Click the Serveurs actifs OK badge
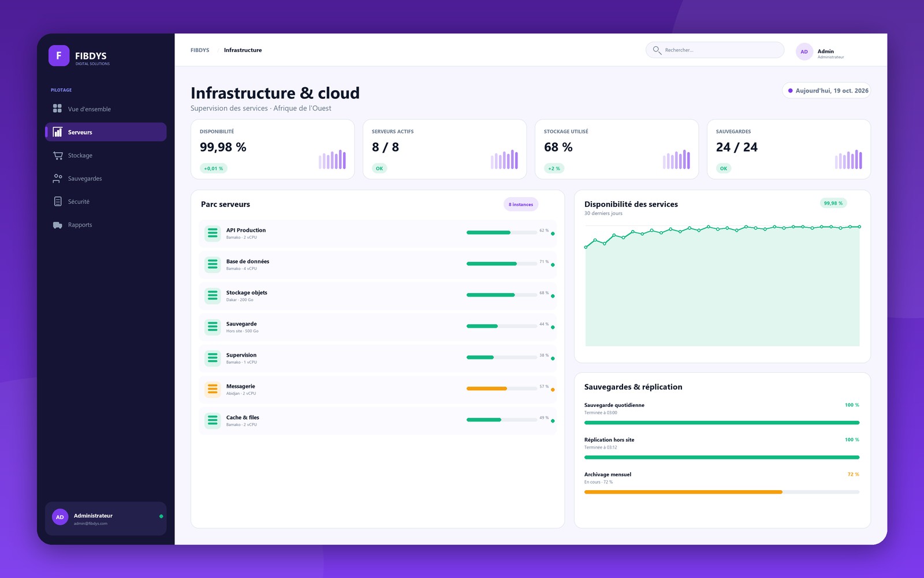924x578 pixels. coord(379,168)
